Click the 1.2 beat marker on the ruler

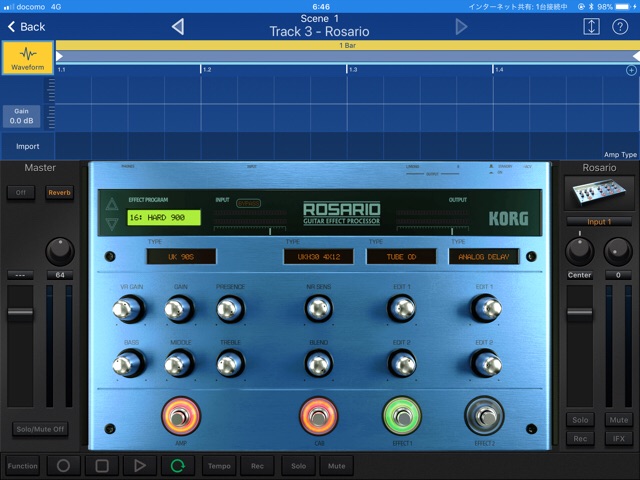pyautogui.click(x=206, y=70)
